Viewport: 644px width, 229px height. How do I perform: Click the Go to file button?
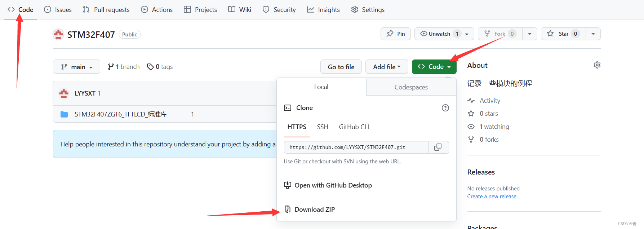click(x=341, y=67)
